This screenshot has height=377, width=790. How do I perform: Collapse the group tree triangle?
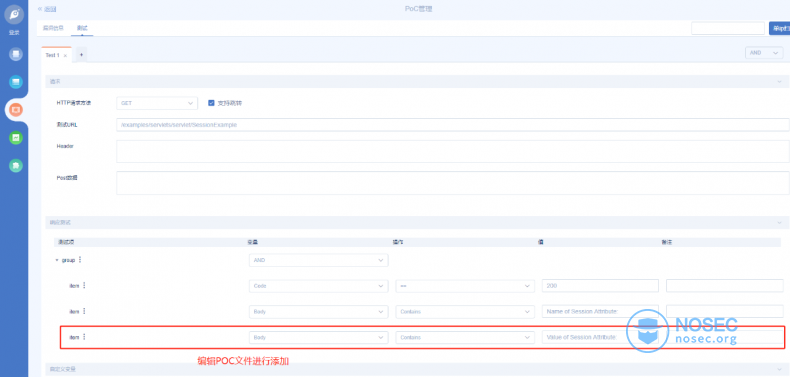coord(57,261)
